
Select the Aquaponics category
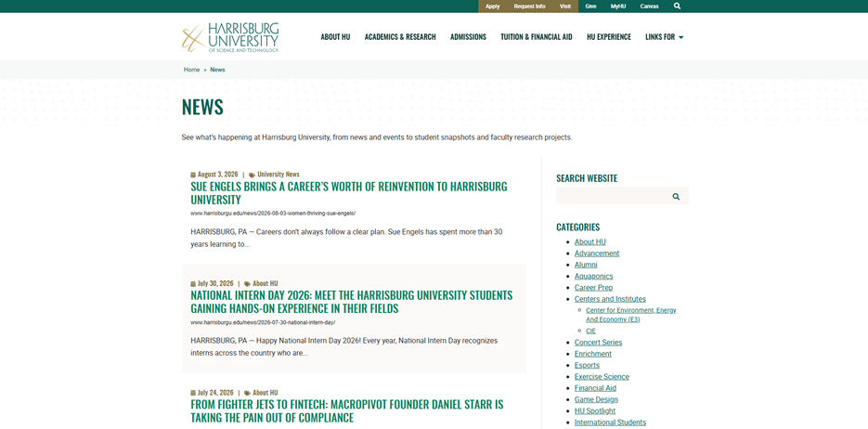click(593, 276)
